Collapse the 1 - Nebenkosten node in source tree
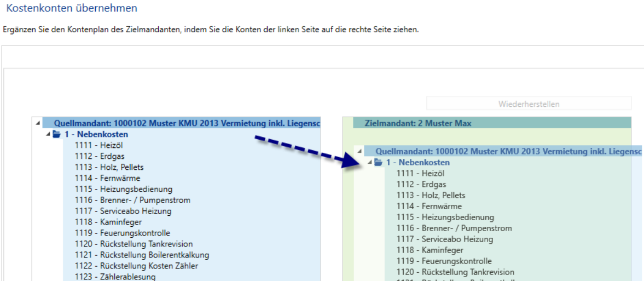The height and width of the screenshot is (281, 644). [x=49, y=134]
